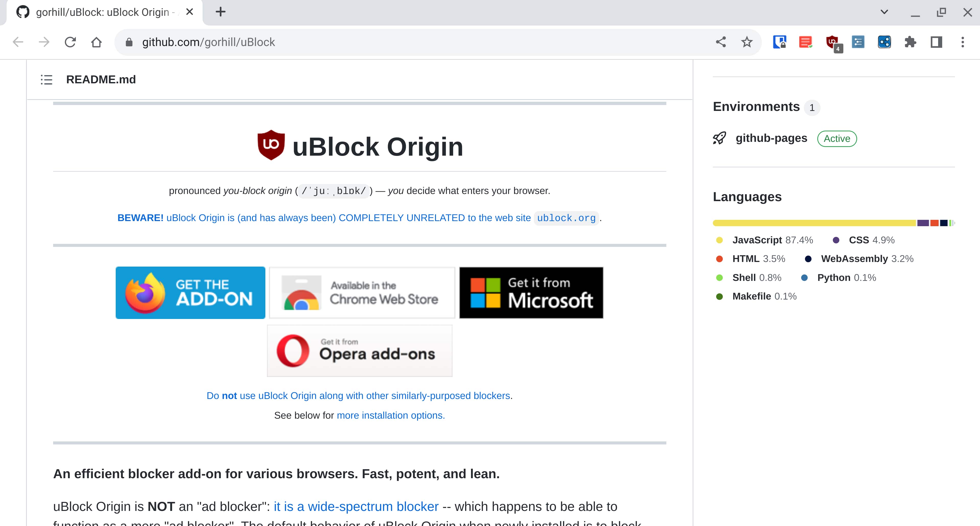Click the HTML red language bar segment
Screen dimensions: 980x526
coord(934,223)
